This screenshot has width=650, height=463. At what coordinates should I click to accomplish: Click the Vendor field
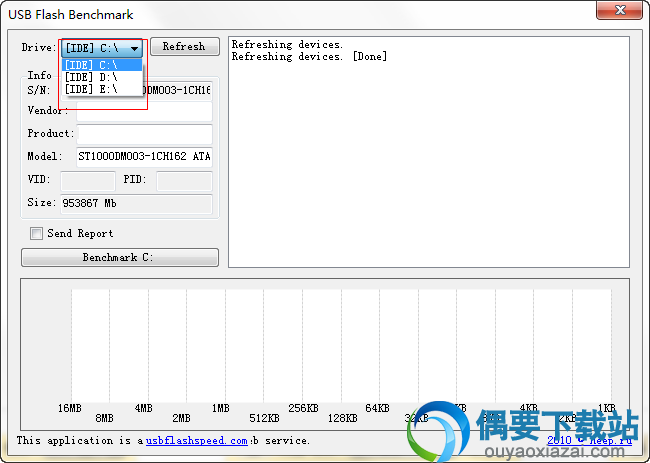click(x=144, y=111)
